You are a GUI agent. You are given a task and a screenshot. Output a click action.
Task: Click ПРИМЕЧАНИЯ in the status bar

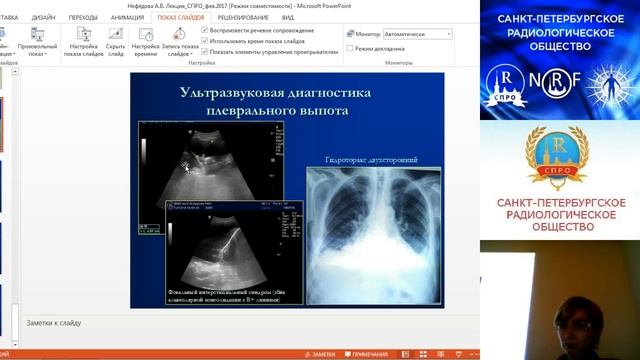tap(366, 354)
